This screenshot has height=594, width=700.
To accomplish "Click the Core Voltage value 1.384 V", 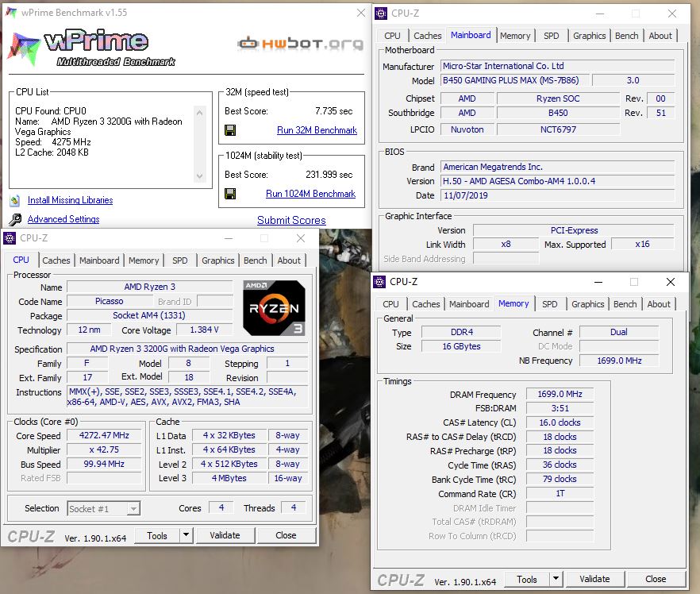I will coord(205,330).
